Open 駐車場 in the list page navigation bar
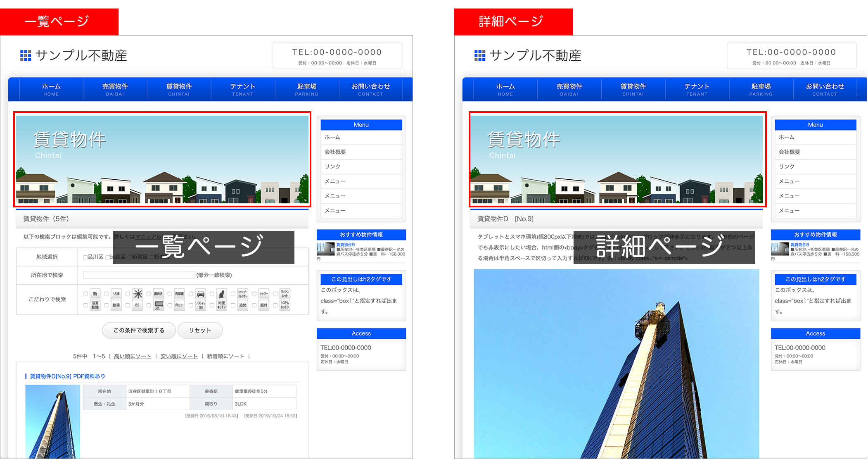Screen dimensions: 868x459 point(307,89)
